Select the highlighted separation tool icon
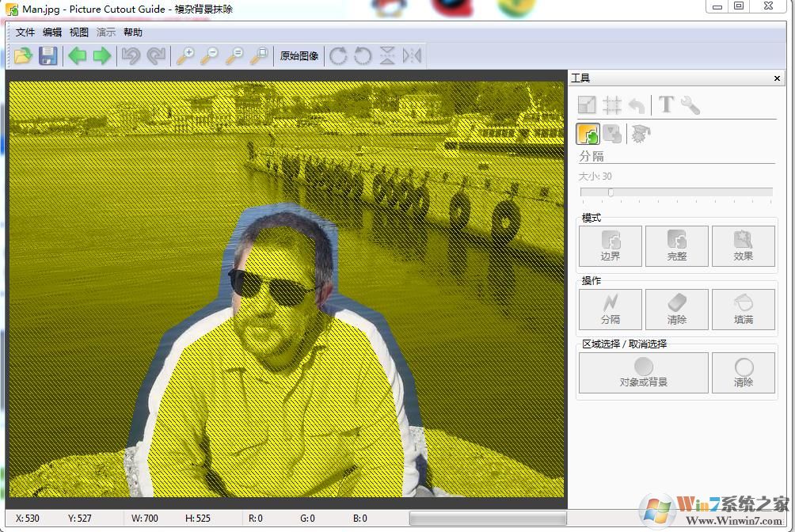This screenshot has width=795, height=532. pyautogui.click(x=588, y=134)
